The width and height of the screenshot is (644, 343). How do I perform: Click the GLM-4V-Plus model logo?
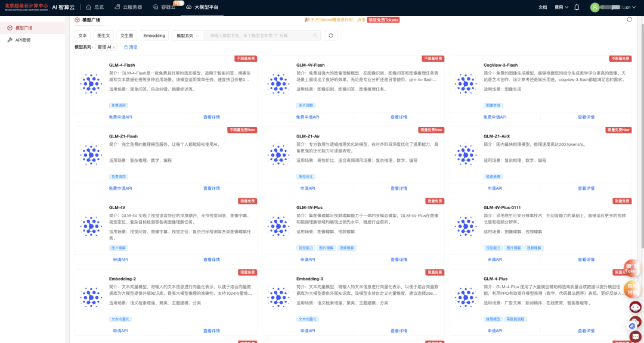coord(278,227)
